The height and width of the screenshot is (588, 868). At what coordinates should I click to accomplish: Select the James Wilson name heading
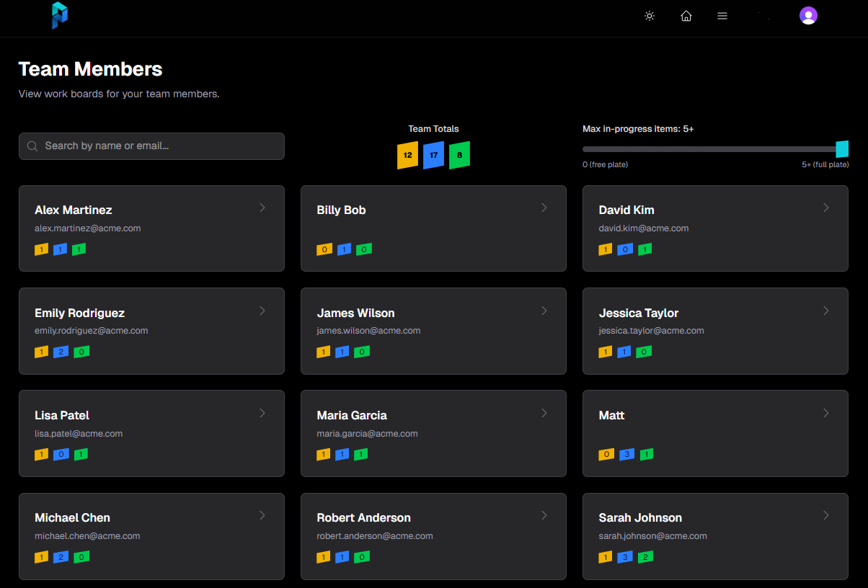click(x=356, y=313)
